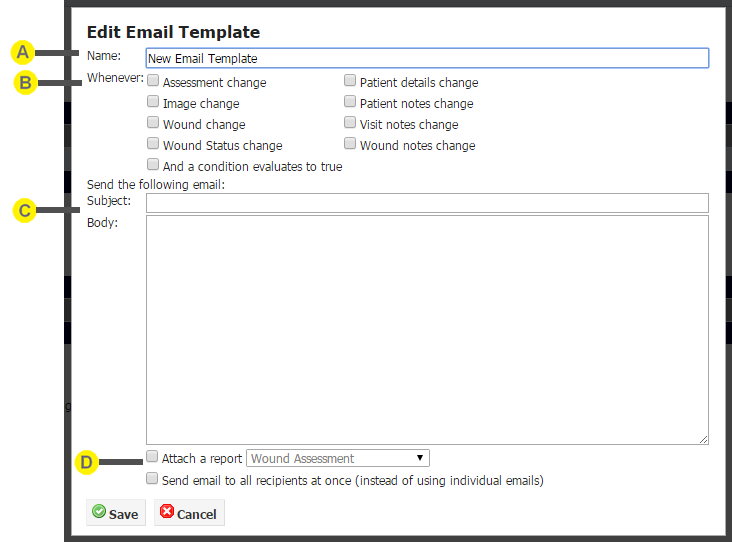Click the yellow A callout marker

22,52
